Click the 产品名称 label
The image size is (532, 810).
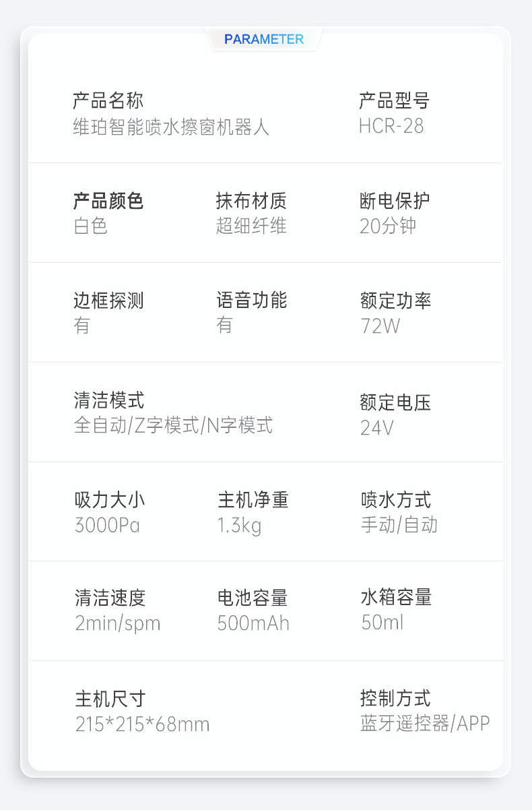[108, 101]
